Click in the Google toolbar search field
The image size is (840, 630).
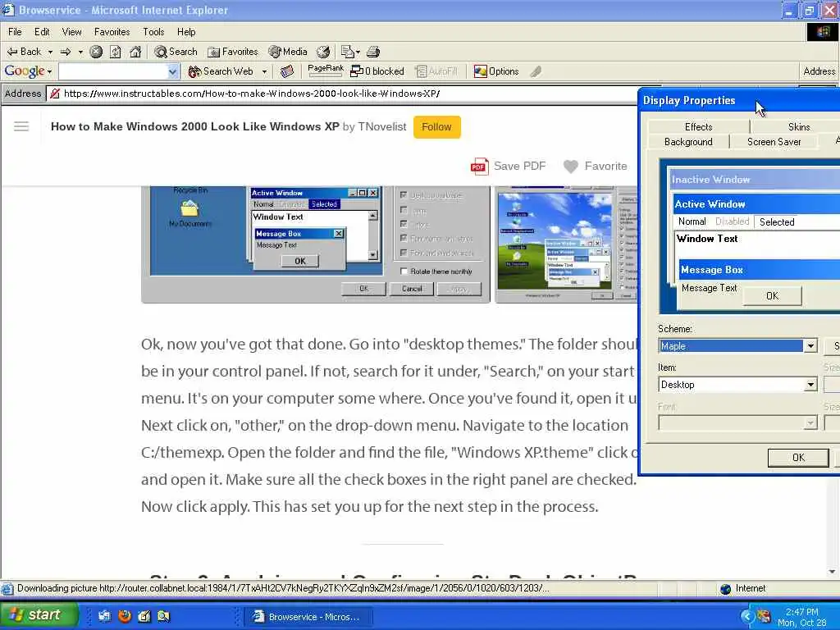pos(113,71)
